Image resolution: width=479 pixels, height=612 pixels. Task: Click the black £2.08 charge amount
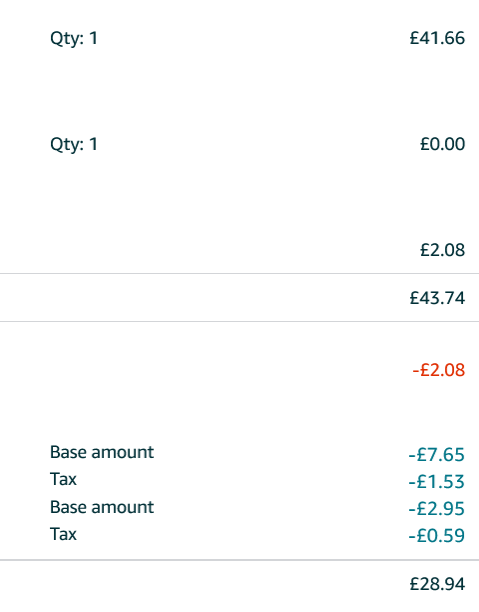(x=442, y=250)
